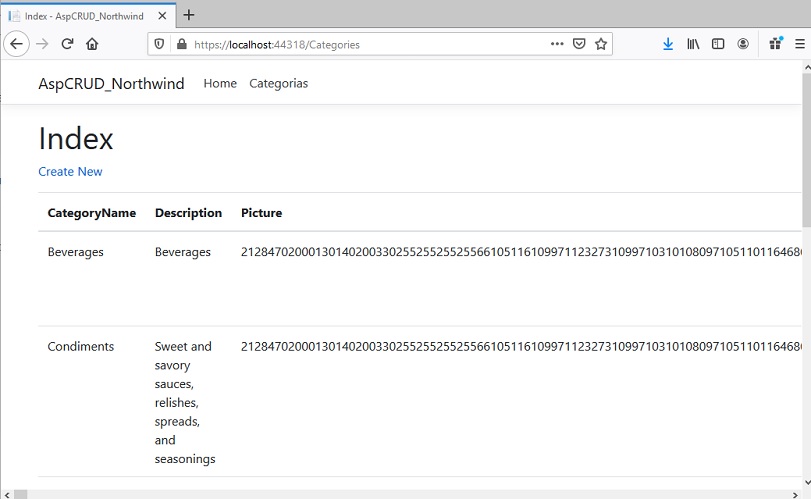The height and width of the screenshot is (499, 811).
Task: Open the downloads arrow panel
Action: click(x=668, y=44)
